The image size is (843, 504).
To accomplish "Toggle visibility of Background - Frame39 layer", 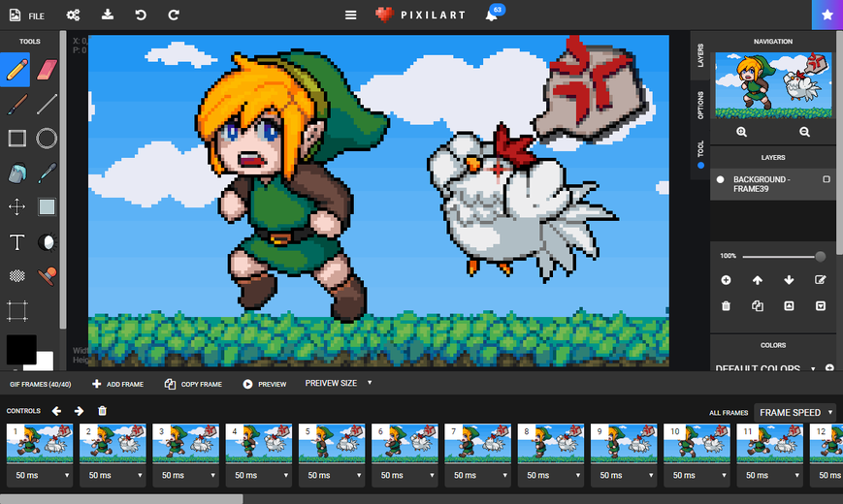I will tap(721, 179).
